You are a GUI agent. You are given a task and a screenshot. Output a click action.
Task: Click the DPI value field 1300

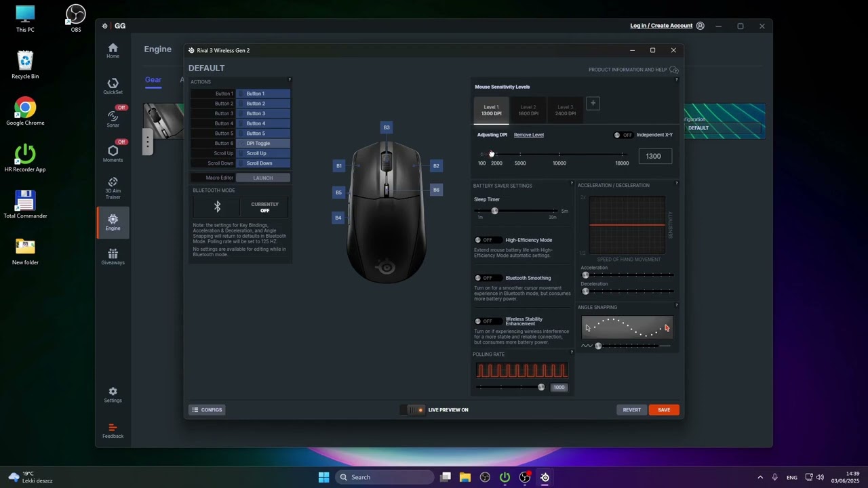point(654,157)
